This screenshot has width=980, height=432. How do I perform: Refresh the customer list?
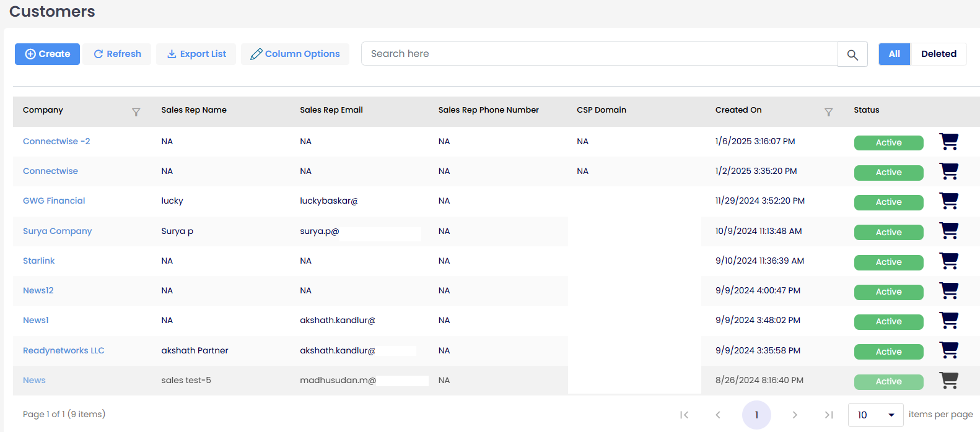[x=118, y=54]
